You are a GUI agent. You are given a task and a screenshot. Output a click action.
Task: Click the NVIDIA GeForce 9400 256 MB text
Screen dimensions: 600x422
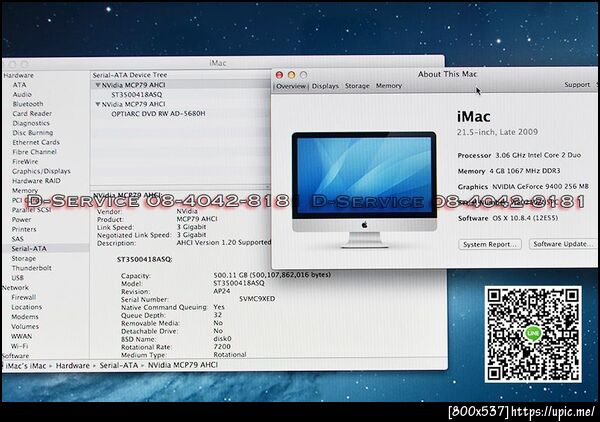click(540, 187)
